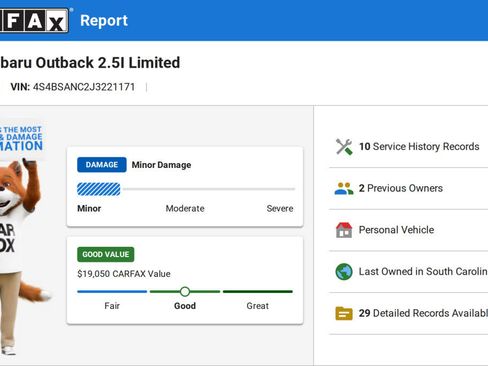Click the blue DAMAGE badge
This screenshot has width=488, height=366.
(102, 165)
